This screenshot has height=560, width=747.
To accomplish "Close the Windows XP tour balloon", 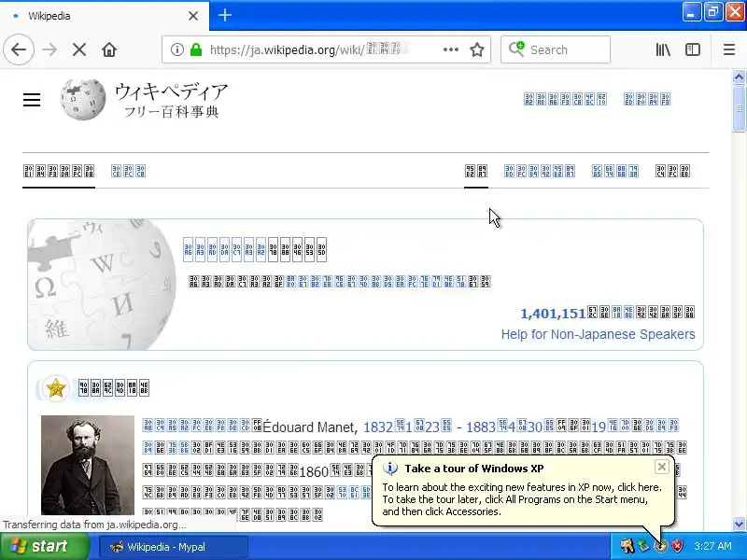I will click(x=662, y=467).
